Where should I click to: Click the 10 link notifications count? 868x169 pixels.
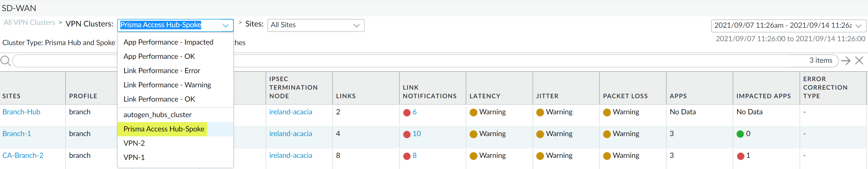pyautogui.click(x=417, y=134)
